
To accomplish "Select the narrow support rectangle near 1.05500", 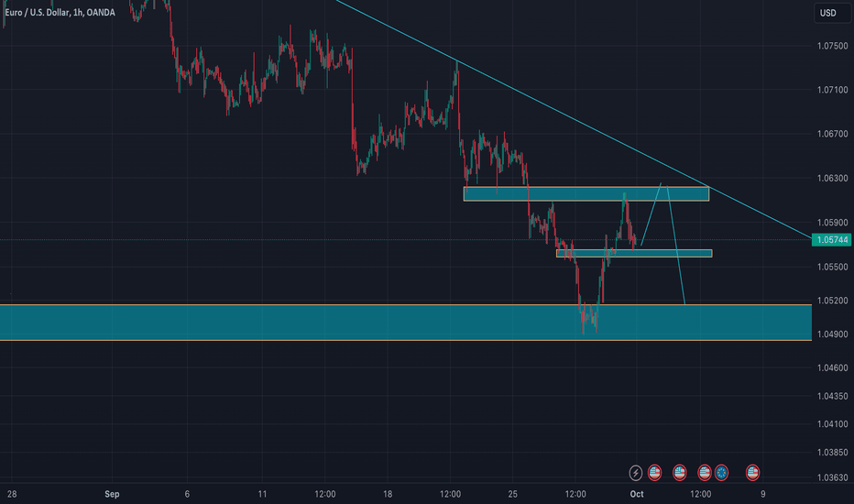I will pyautogui.click(x=634, y=253).
